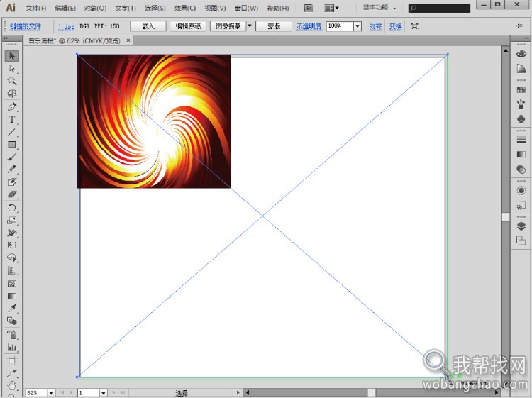The image size is (532, 398).
Task: Click the search field in menu bar
Action: (x=439, y=8)
